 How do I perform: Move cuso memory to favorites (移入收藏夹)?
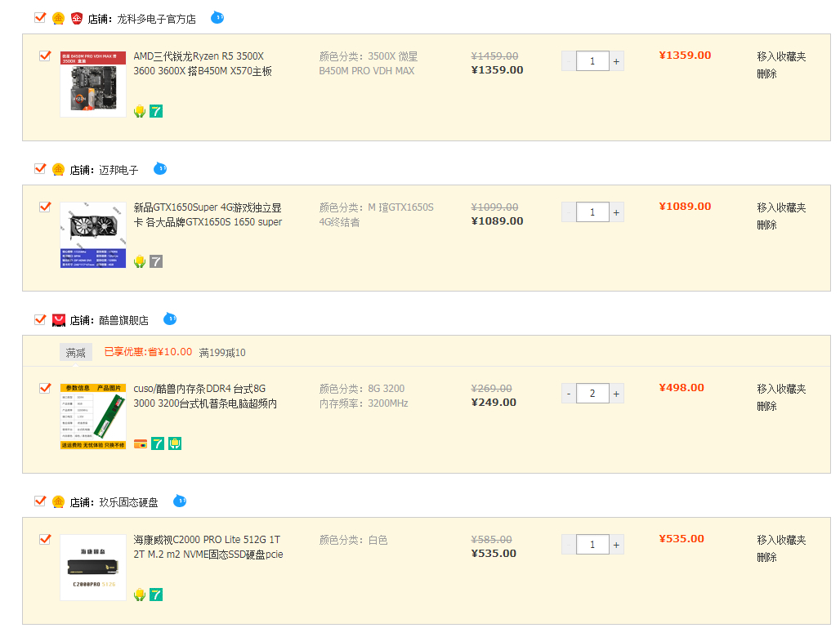(x=781, y=390)
